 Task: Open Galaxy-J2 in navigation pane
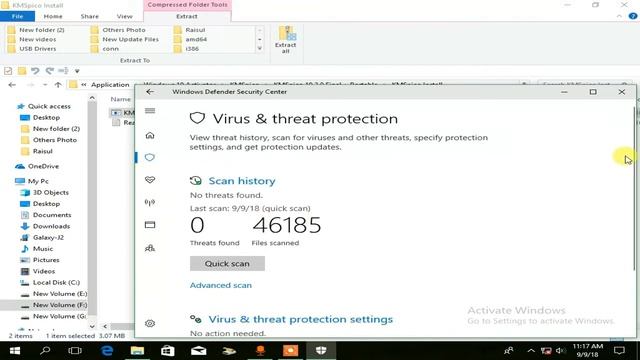pyautogui.click(x=48, y=237)
